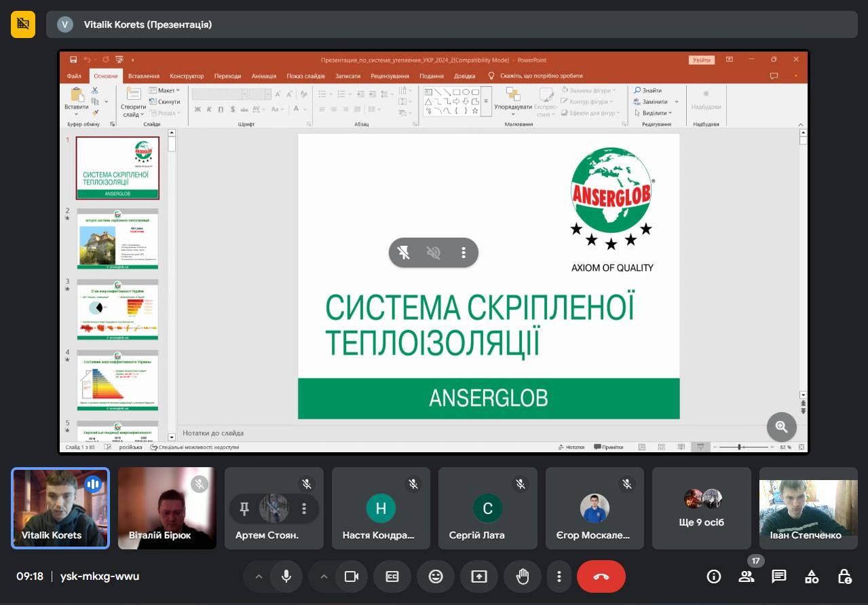The image size is (868, 605).
Task: Click the slideshow view icon in status bar
Action: tap(700, 447)
